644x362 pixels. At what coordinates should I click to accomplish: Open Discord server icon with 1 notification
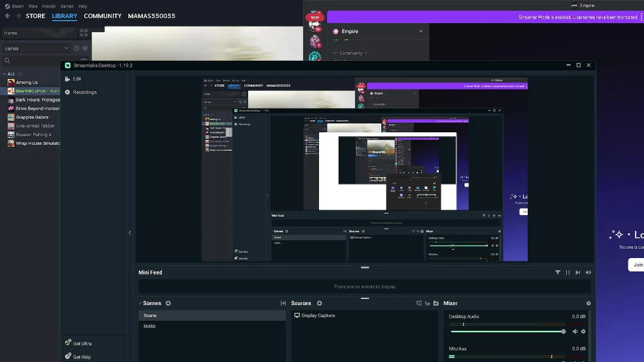pyautogui.click(x=315, y=41)
